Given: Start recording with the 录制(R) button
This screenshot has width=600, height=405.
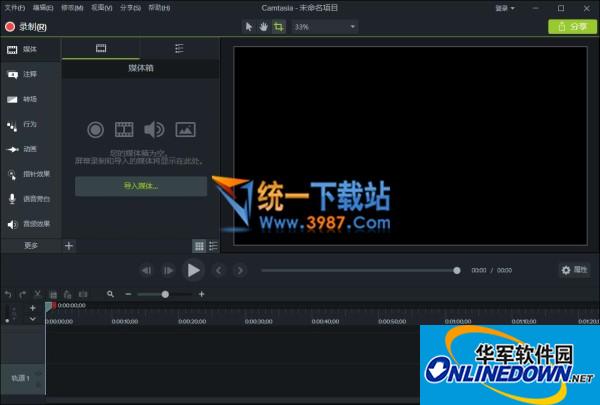Looking at the screenshot, I should pos(26,27).
